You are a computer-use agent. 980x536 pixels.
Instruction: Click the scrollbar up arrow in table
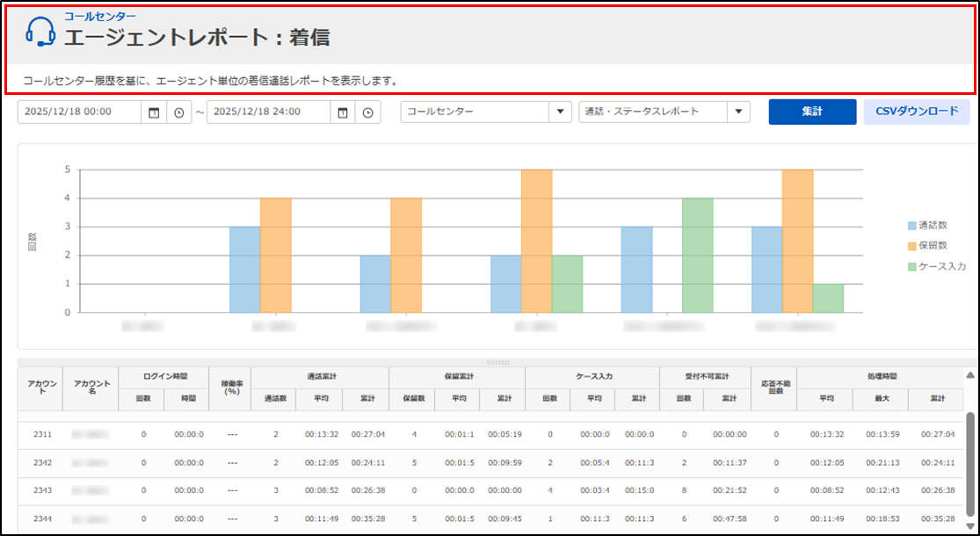[x=970, y=375]
